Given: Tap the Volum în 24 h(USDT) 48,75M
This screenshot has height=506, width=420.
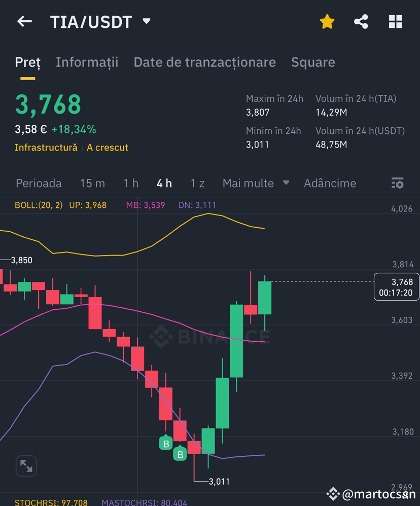Looking at the screenshot, I should (331, 144).
